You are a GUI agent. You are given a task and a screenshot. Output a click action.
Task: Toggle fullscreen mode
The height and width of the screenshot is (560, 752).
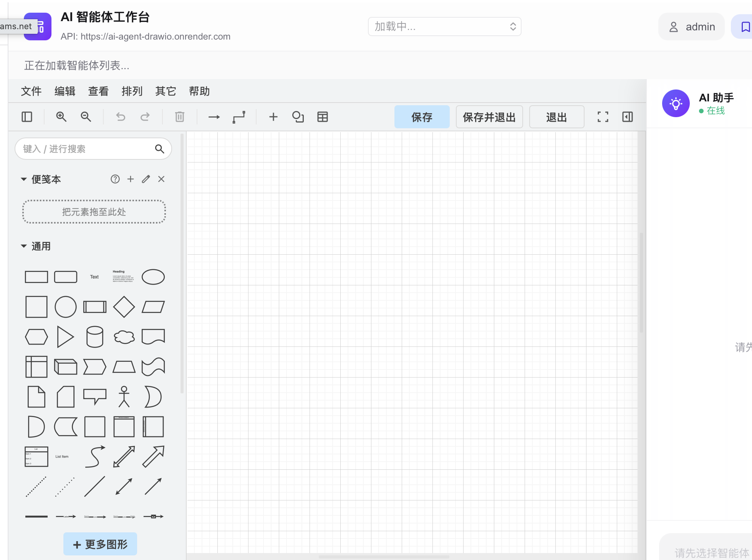pyautogui.click(x=603, y=117)
